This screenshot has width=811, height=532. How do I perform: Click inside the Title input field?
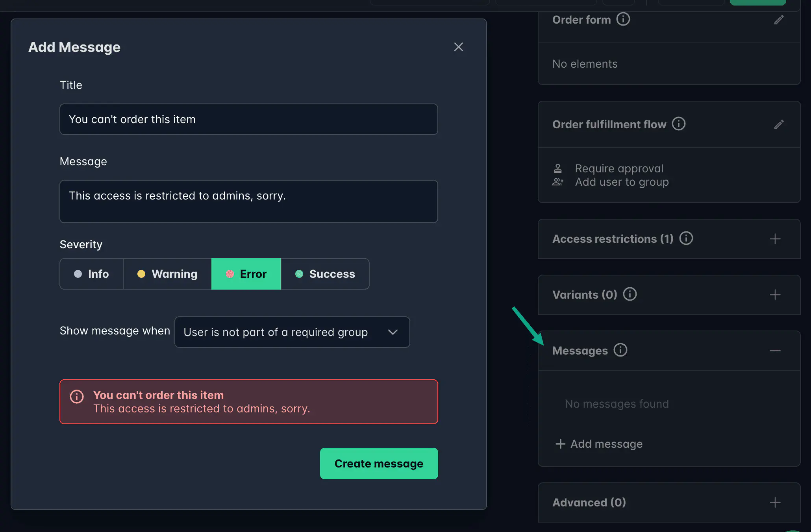(x=248, y=119)
